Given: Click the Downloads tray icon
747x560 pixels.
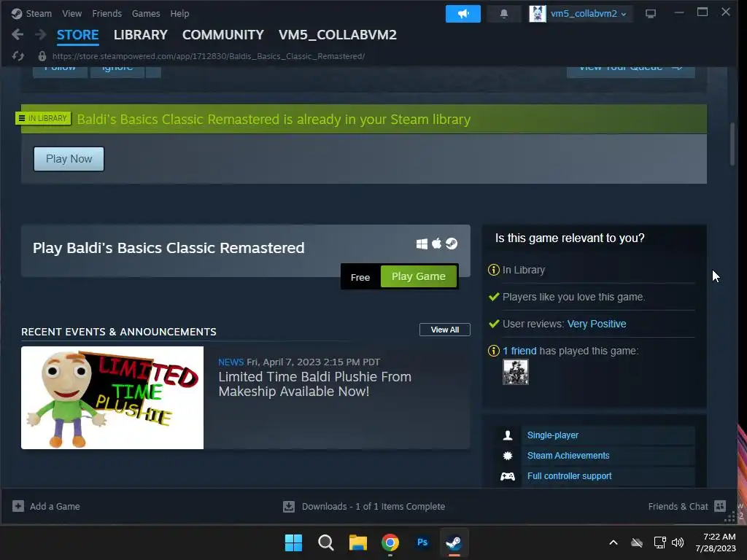Looking at the screenshot, I should [289, 506].
